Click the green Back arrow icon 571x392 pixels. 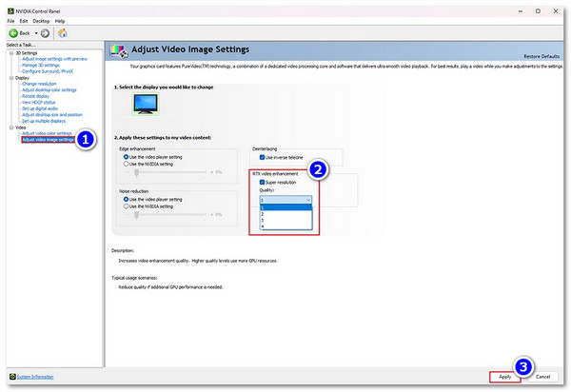(x=13, y=33)
